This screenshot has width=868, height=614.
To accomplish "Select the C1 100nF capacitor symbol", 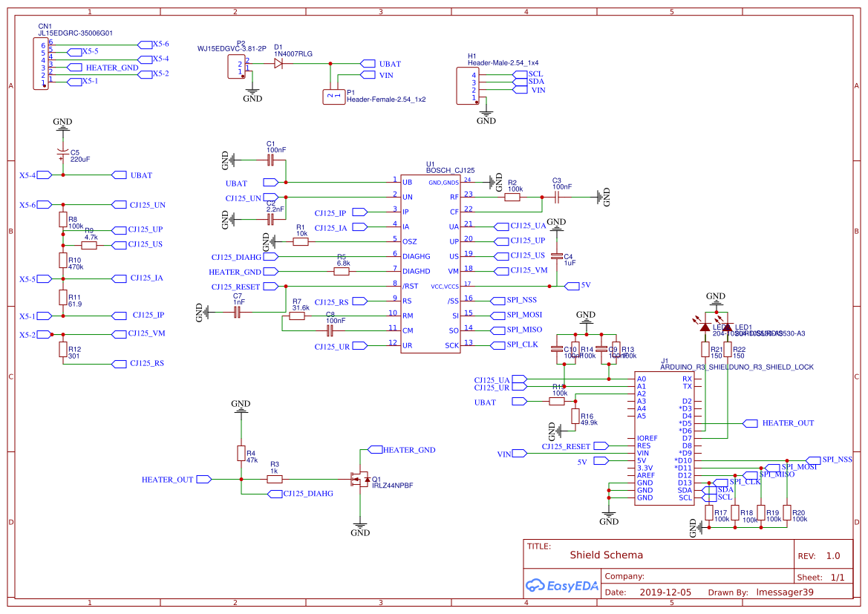I will click(x=270, y=160).
